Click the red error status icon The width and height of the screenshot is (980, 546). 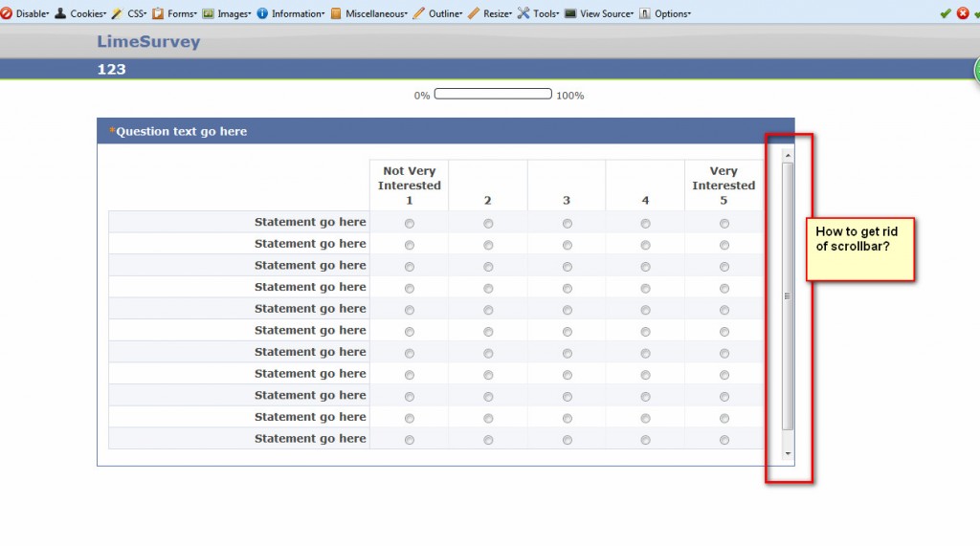point(963,13)
